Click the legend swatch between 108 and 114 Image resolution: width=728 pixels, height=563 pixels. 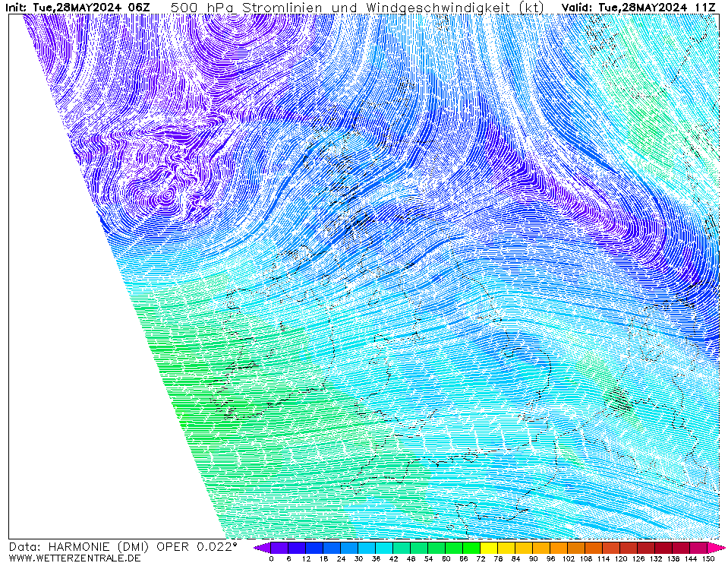click(594, 548)
